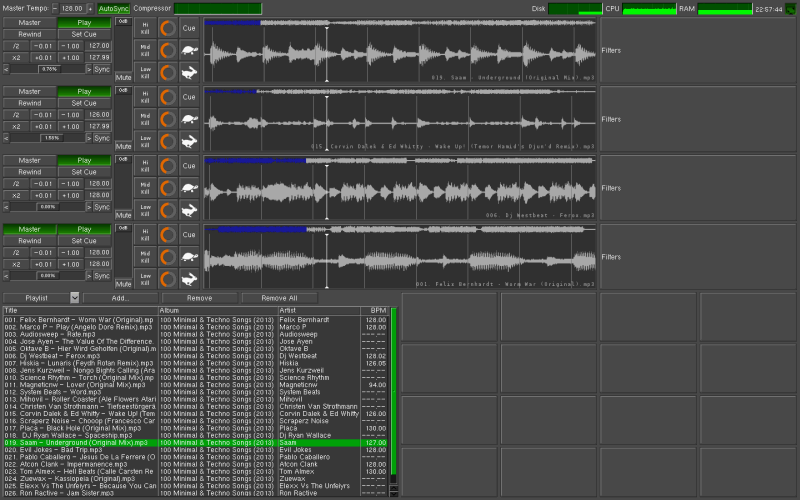Click the Filters panel of the Saam Underground deck
Viewport: 800px width, 500px height.
[x=697, y=51]
